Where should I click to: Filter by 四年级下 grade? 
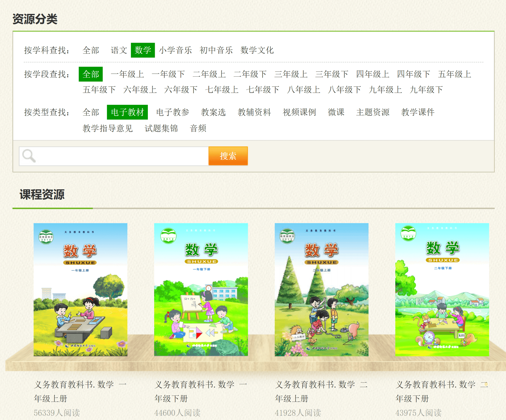coord(413,74)
